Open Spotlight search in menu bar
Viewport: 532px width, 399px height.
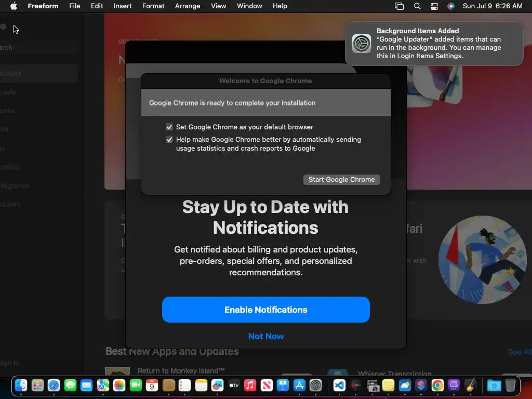click(417, 6)
